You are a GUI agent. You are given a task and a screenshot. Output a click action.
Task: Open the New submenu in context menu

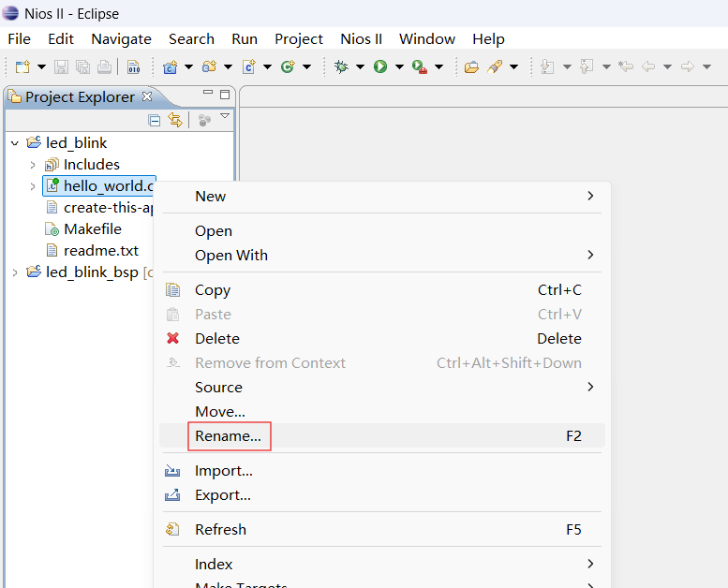tap(381, 197)
